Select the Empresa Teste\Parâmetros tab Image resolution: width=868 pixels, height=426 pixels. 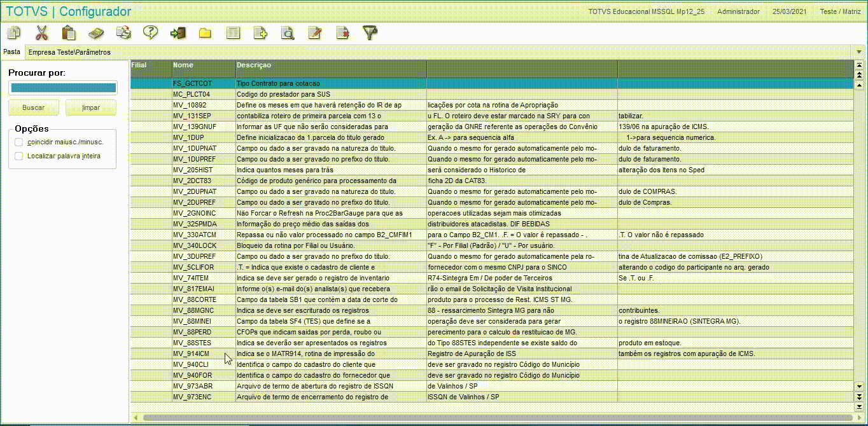click(x=69, y=52)
